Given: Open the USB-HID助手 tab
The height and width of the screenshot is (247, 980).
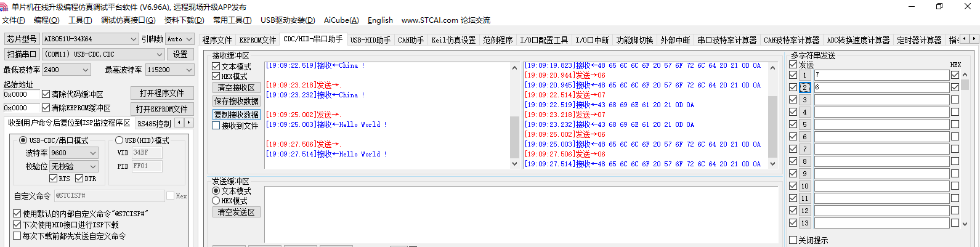Looking at the screenshot, I should pos(370,40).
